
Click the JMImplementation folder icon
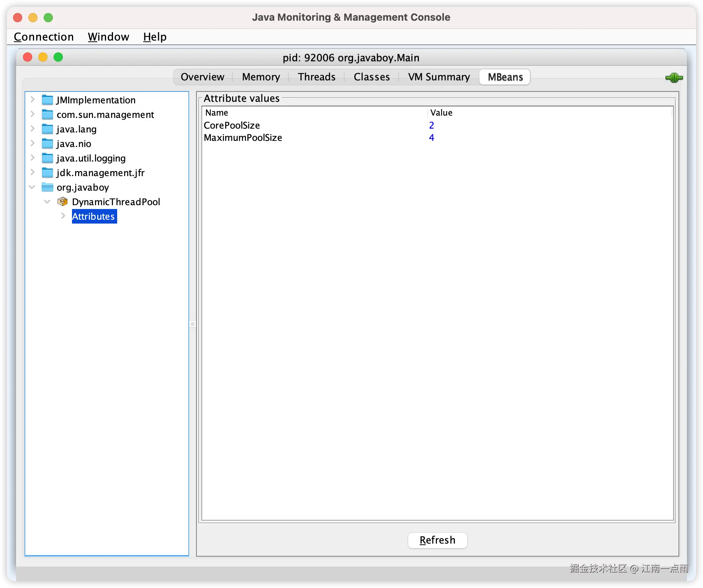tap(47, 100)
